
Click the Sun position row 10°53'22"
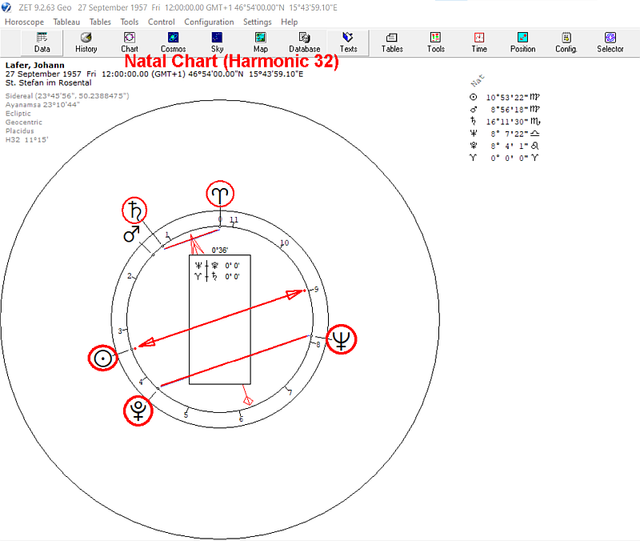[504, 97]
